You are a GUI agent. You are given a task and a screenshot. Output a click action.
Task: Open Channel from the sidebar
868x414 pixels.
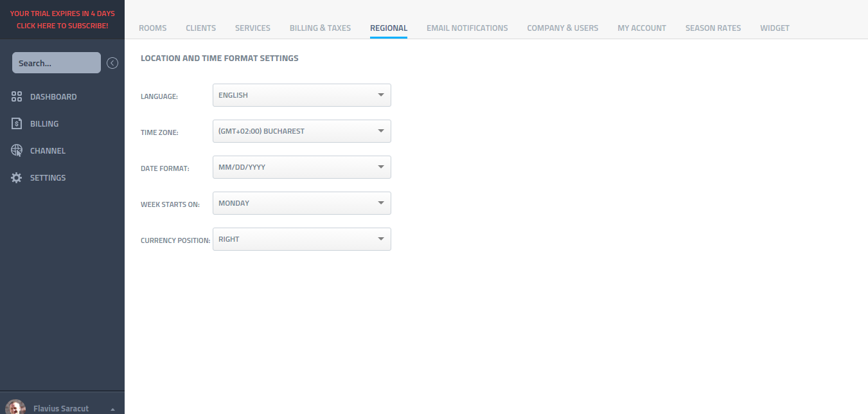point(48,150)
